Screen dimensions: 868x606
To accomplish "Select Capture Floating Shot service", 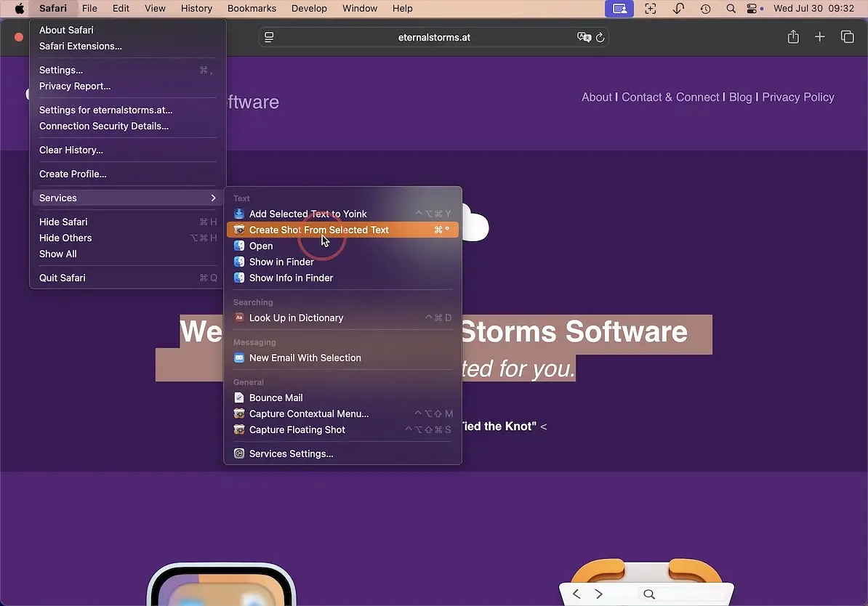I will [297, 429].
